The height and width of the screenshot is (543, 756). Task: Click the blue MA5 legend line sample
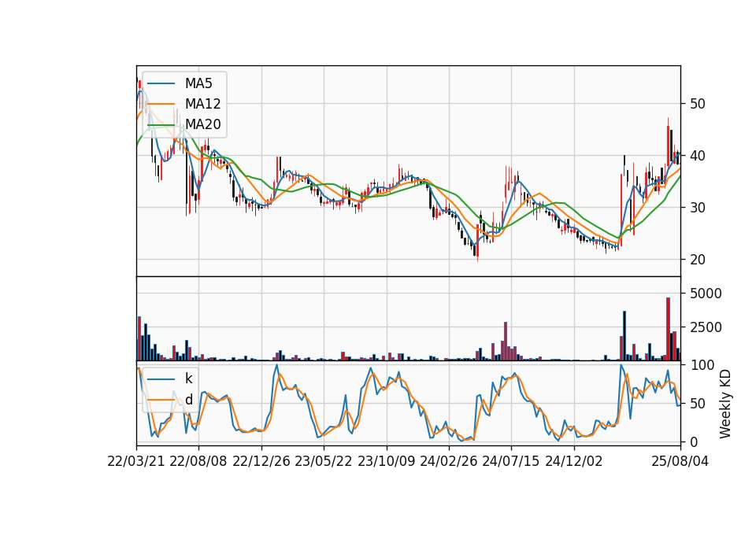[161, 83]
